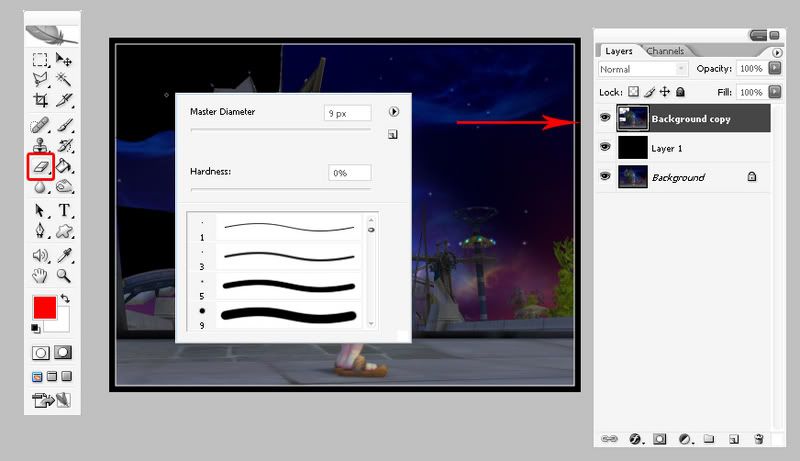Select Layer 1 by its name
This screenshot has height=461, width=800.
click(666, 148)
